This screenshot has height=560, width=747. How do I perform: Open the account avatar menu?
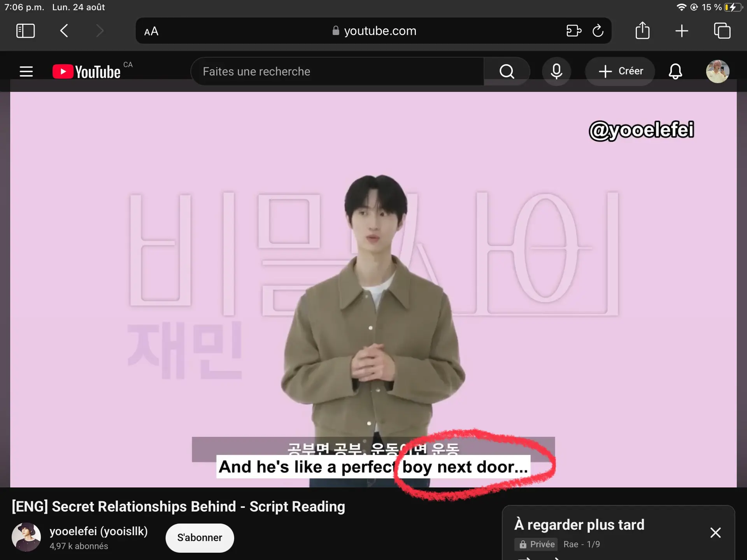pyautogui.click(x=717, y=72)
